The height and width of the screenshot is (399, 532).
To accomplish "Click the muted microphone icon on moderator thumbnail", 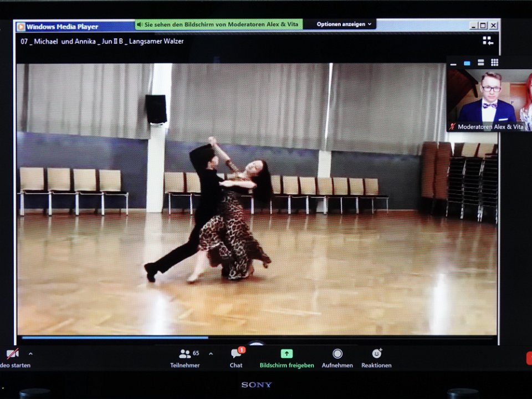I will click(452, 127).
